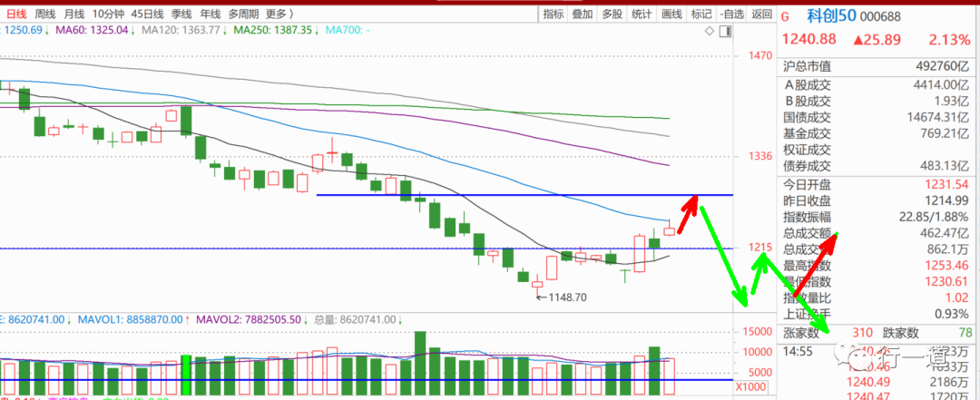Open the 指标 indicator menu
980x400 pixels.
coord(553,14)
